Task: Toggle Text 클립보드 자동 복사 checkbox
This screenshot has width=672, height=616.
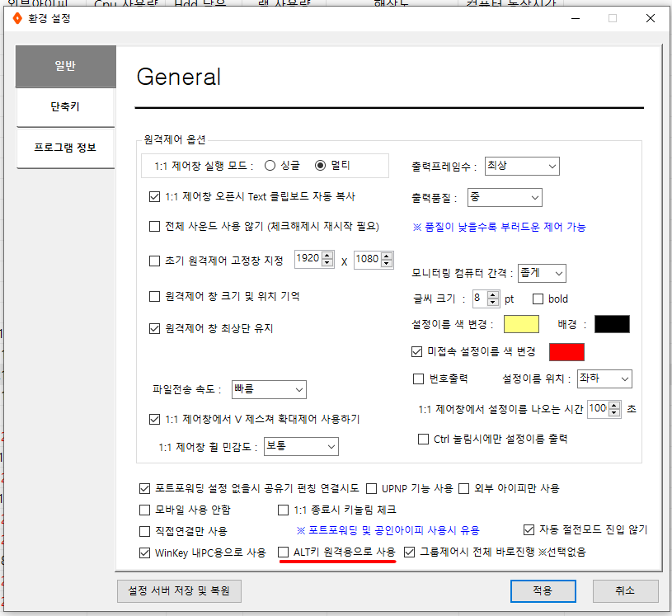Action: point(154,197)
